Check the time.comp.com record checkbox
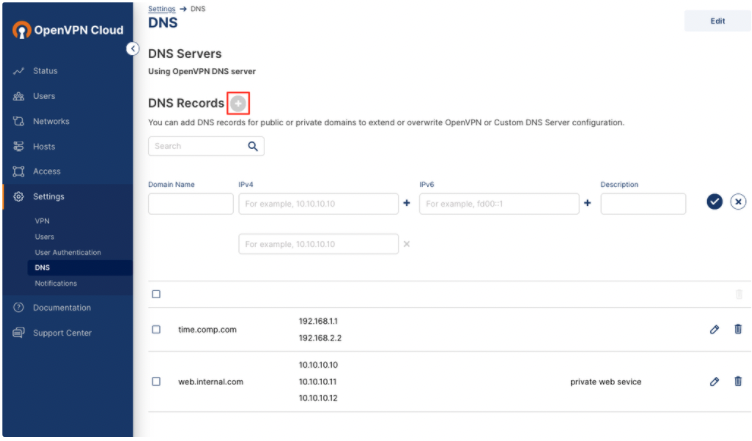 (156, 329)
